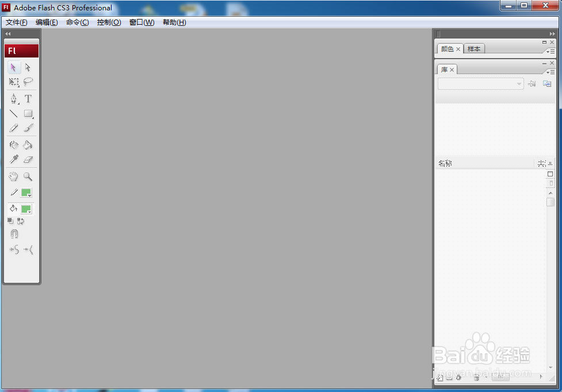The height and width of the screenshot is (392, 562).
Task: Open library panel options menu
Action: (x=550, y=72)
